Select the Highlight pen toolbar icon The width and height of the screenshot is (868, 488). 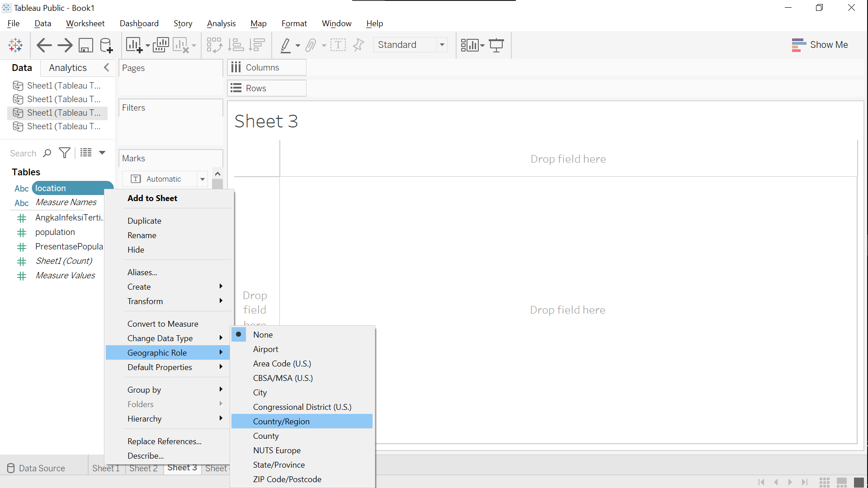pyautogui.click(x=287, y=45)
